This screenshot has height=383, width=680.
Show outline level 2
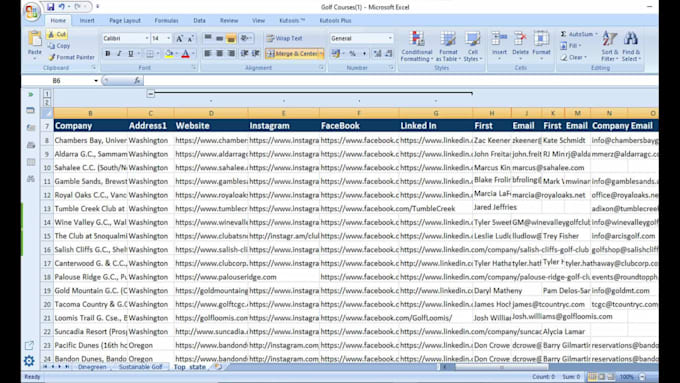(x=47, y=102)
